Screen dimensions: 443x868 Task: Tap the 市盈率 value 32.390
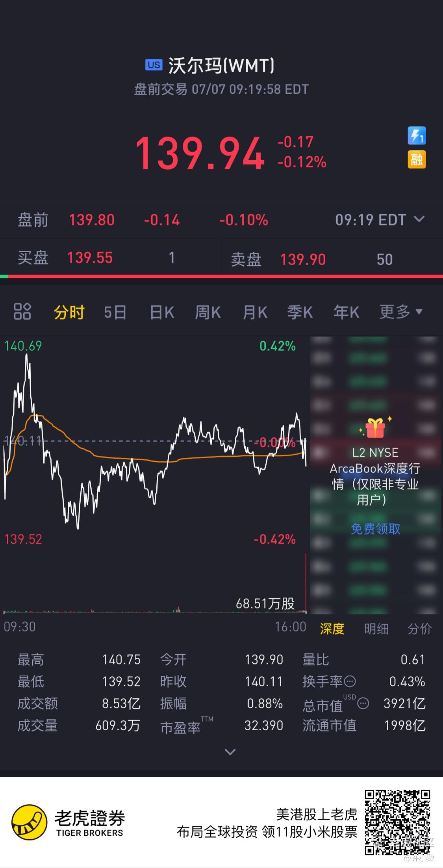[264, 725]
